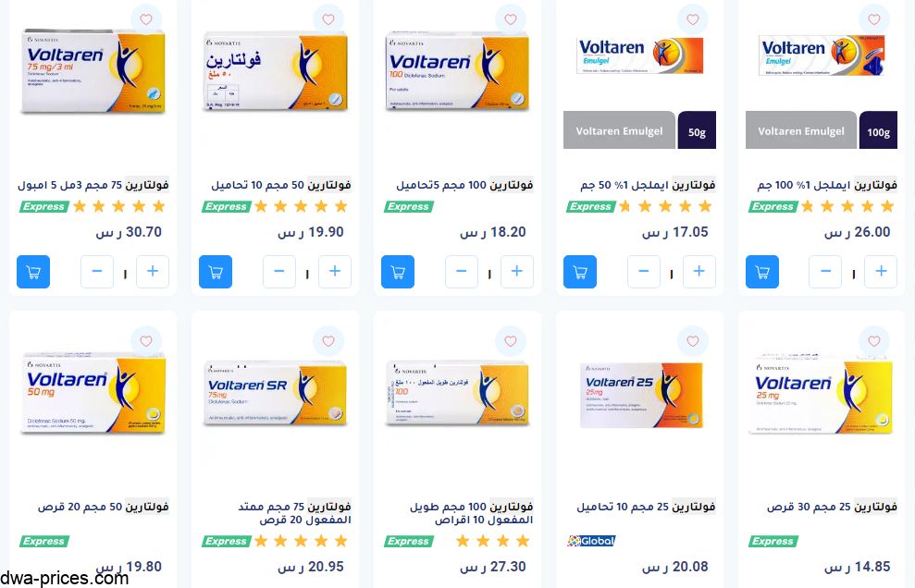Decrease quantity of Voltaren Emulgel 100g
915x588 pixels.
pyautogui.click(x=825, y=272)
